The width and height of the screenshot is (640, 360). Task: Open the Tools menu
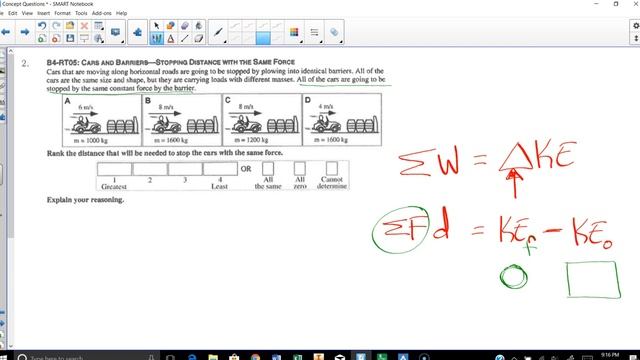click(81, 13)
